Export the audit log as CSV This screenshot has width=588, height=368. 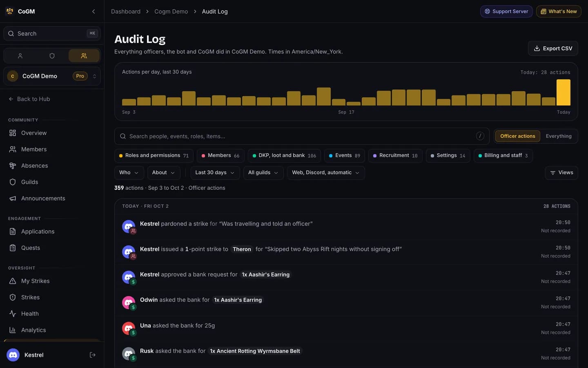[553, 48]
